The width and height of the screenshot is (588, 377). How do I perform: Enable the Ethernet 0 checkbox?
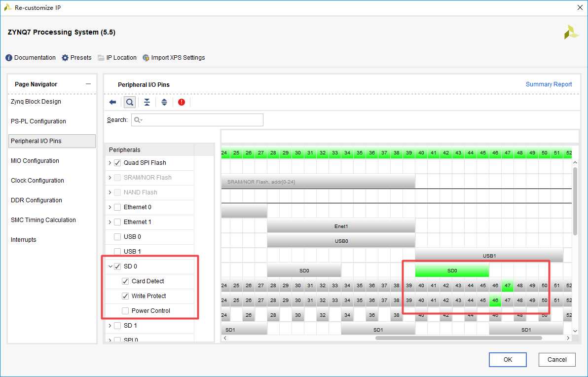tap(117, 207)
